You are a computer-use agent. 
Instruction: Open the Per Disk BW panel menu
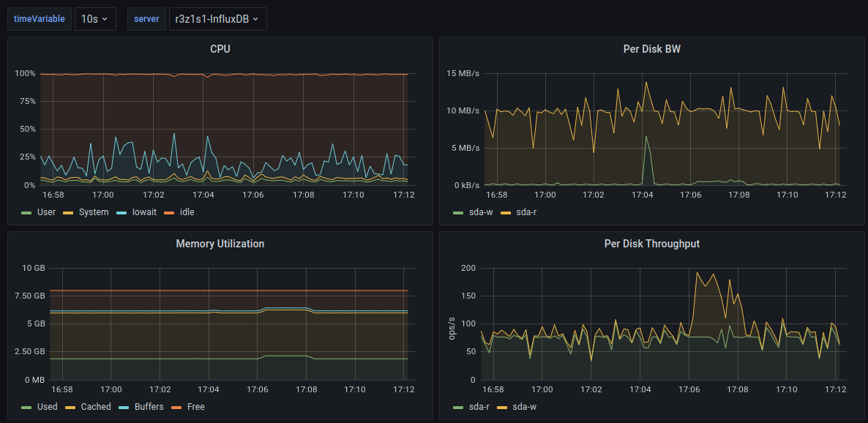click(x=651, y=49)
